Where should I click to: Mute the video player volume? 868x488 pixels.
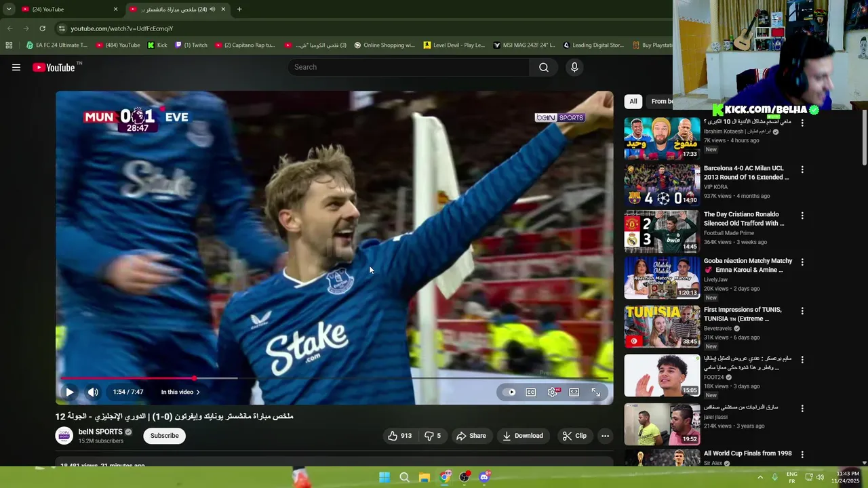click(93, 392)
